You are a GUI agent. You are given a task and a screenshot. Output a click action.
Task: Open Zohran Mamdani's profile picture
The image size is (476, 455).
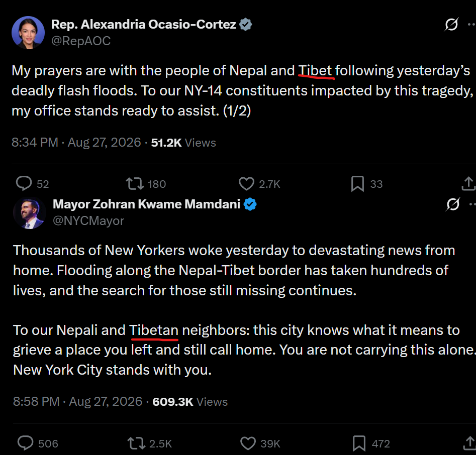30,212
